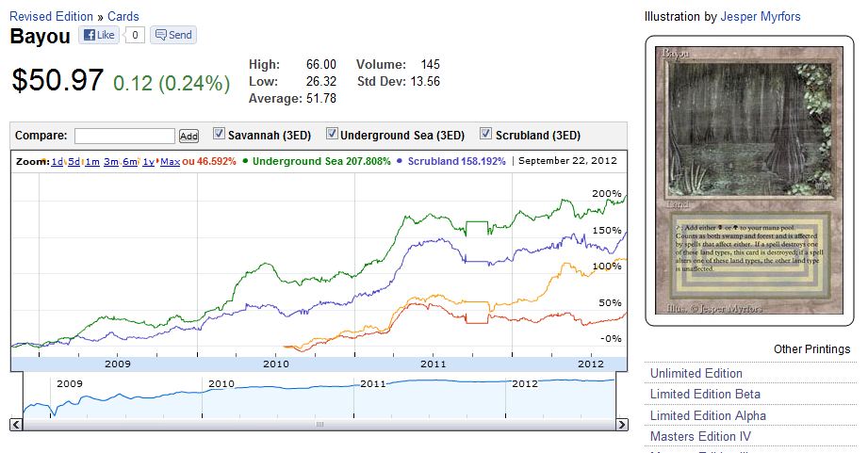Focus the Compare text input field
Screen dimensions: 868x453
coord(124,136)
